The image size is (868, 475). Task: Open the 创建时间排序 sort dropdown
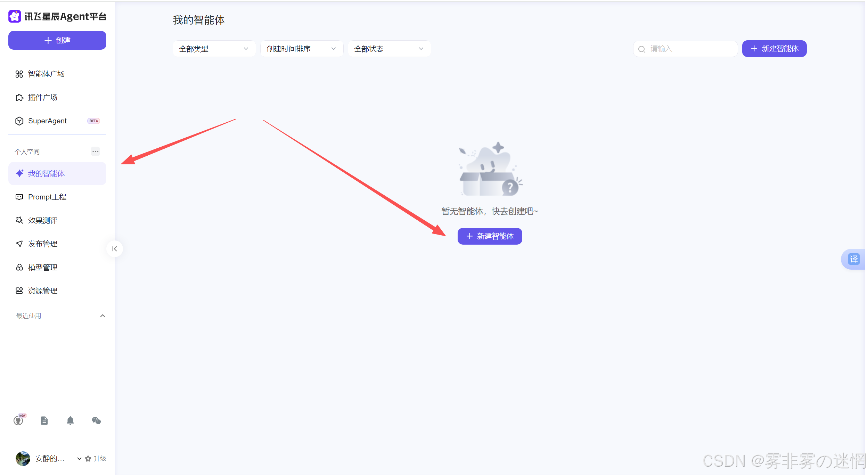[302, 49]
